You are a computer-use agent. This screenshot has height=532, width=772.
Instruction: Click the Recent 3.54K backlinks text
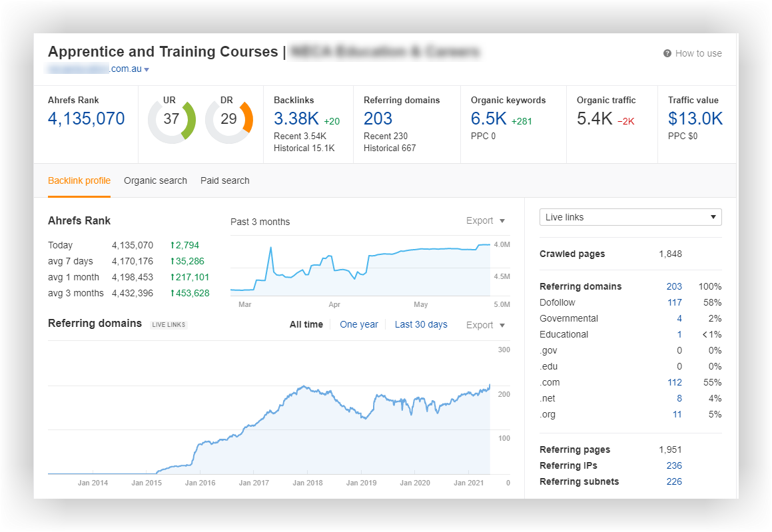point(300,136)
